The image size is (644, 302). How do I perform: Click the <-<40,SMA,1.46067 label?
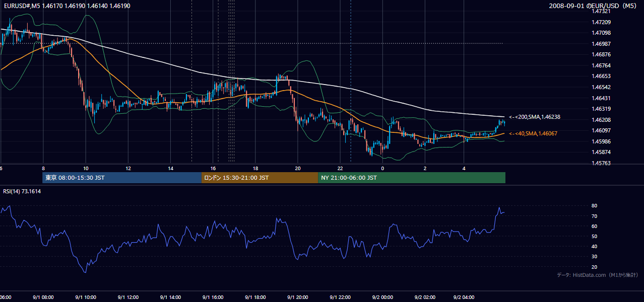(x=533, y=133)
